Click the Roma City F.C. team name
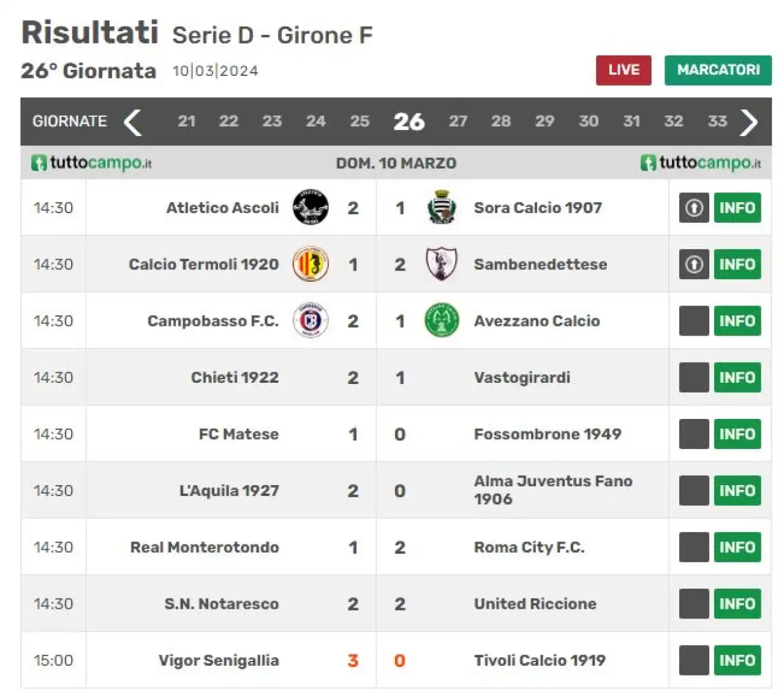This screenshot has height=697, width=784. [x=529, y=547]
